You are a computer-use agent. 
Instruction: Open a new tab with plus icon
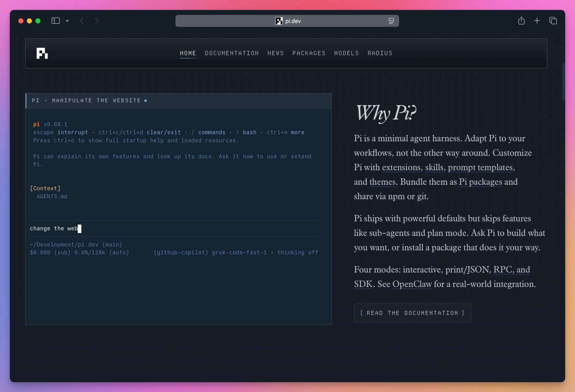[537, 21]
